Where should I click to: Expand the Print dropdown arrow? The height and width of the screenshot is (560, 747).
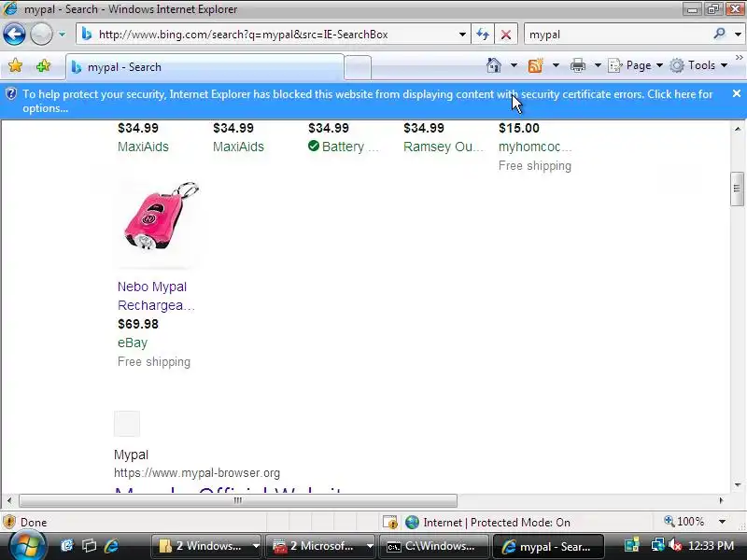click(598, 65)
